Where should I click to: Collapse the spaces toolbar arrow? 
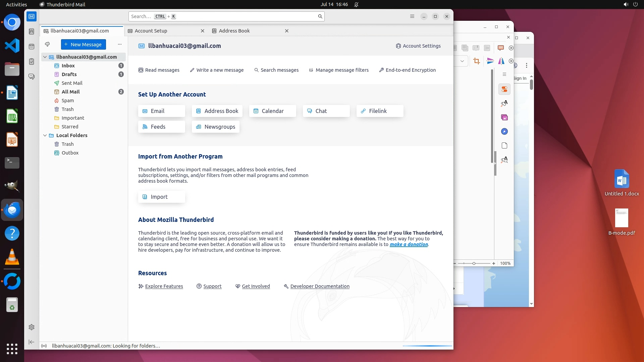pos(32,342)
